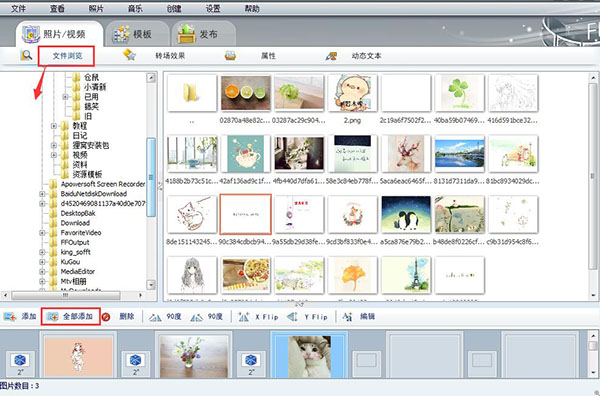The image size is (600, 396).
Task: Select the Eiffel Tower thumbnail
Action: [406, 275]
